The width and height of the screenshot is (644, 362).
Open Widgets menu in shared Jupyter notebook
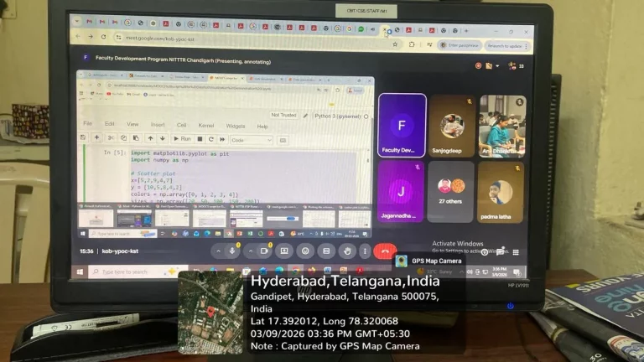236,126
